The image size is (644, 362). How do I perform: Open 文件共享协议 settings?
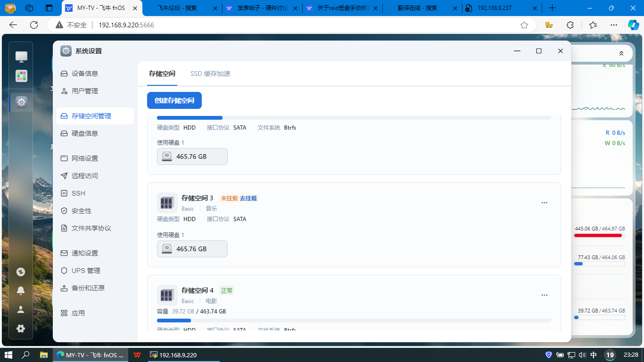95,228
